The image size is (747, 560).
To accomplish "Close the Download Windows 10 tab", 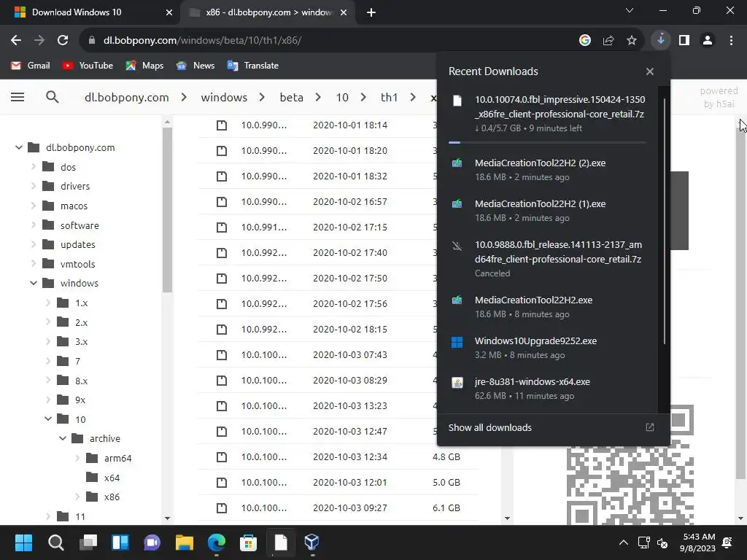I will point(169,12).
